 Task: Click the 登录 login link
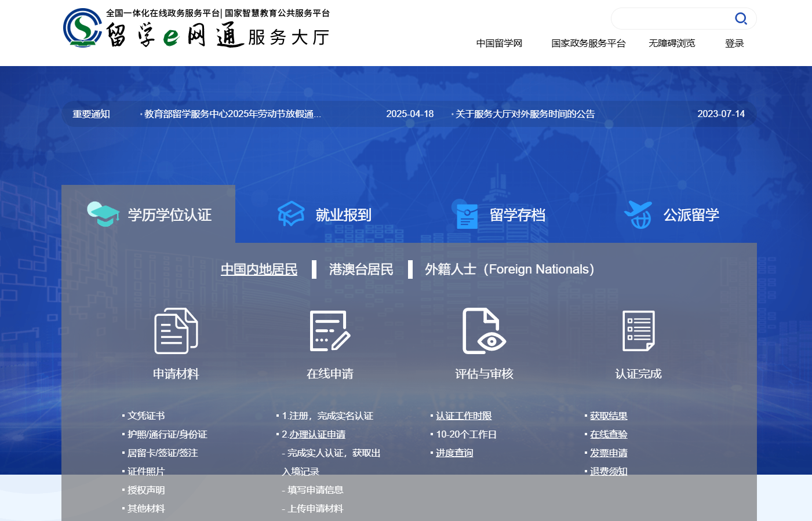tap(734, 43)
